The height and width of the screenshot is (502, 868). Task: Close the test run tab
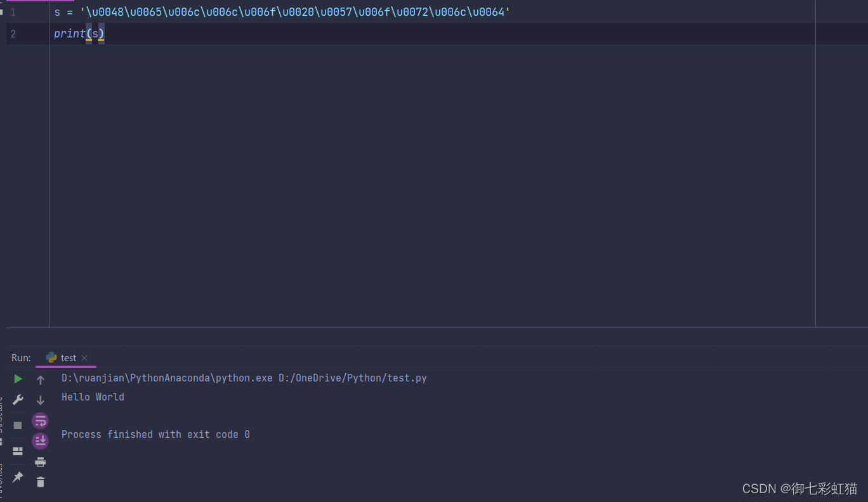coord(84,358)
